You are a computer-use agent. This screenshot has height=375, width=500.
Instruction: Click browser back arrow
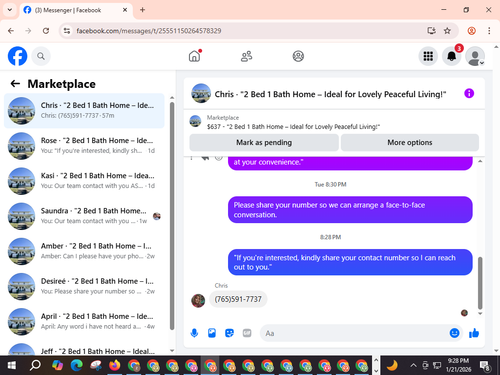(11, 31)
